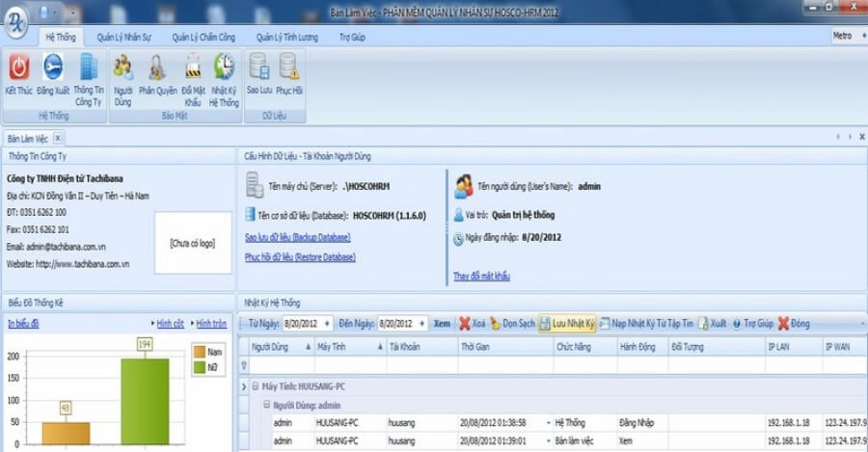
Task: Click the Lưu Nhật Ký button
Action: 567,324
